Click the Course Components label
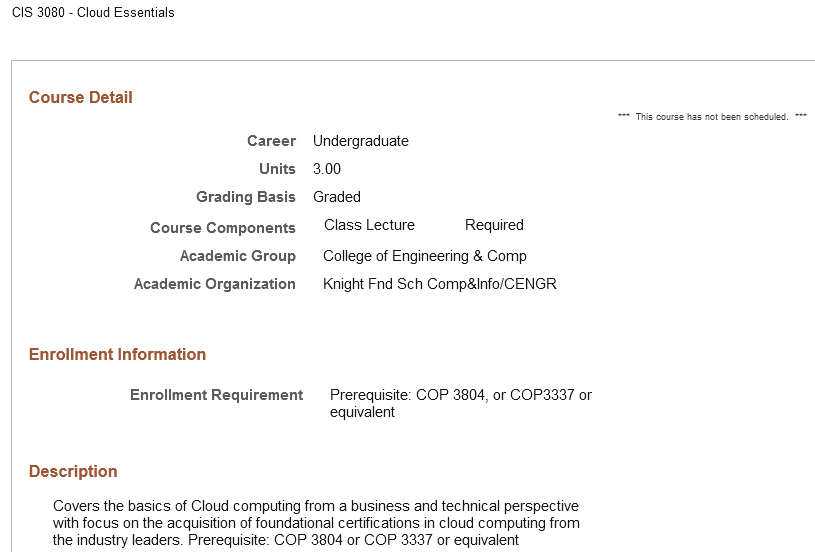The width and height of the screenshot is (815, 552). coord(223,228)
